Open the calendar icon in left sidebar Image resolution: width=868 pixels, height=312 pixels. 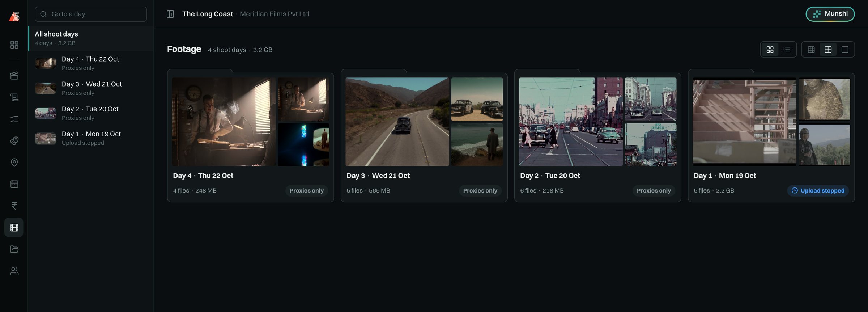coord(14,184)
